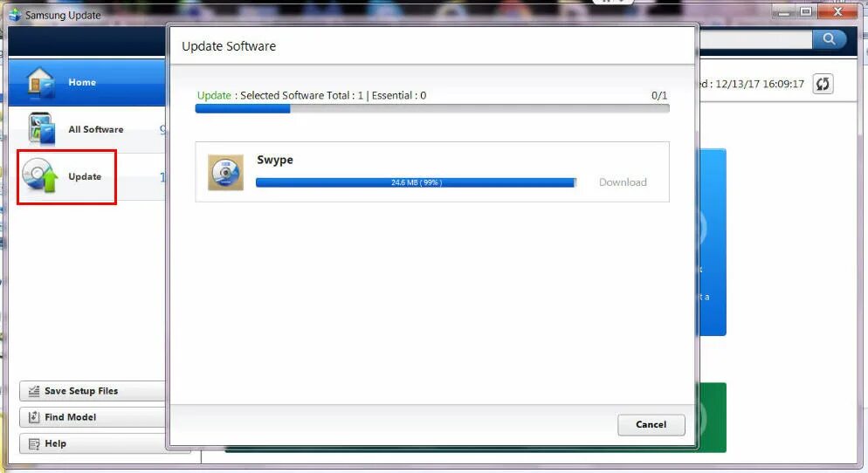Viewport: 868px width, 473px height.
Task: Open the Update section in sidebar
Action: (87, 177)
